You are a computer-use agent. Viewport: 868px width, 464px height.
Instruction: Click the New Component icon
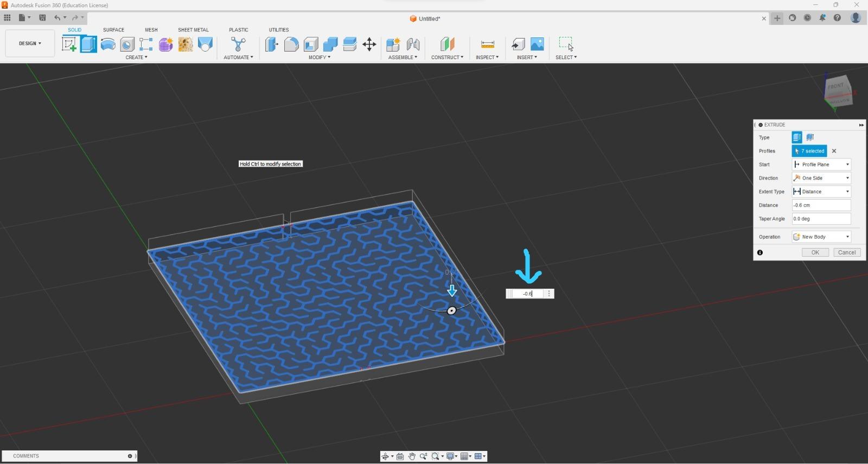tap(393, 44)
